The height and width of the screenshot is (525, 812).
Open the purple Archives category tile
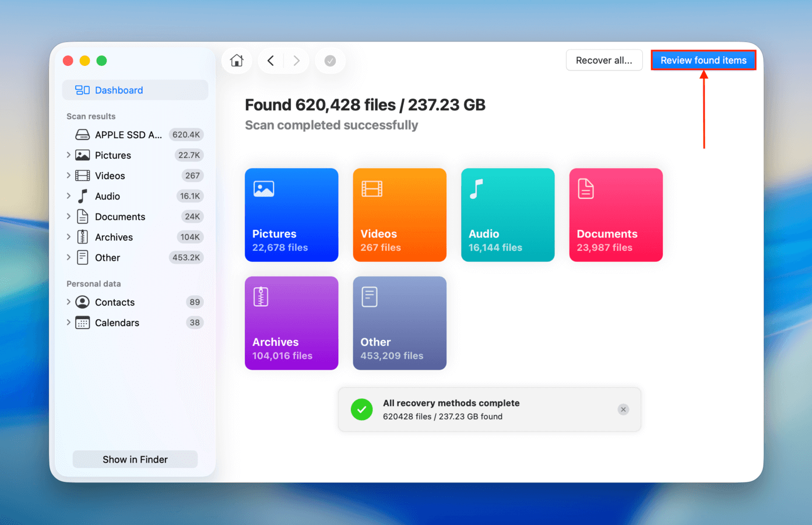[x=291, y=323]
